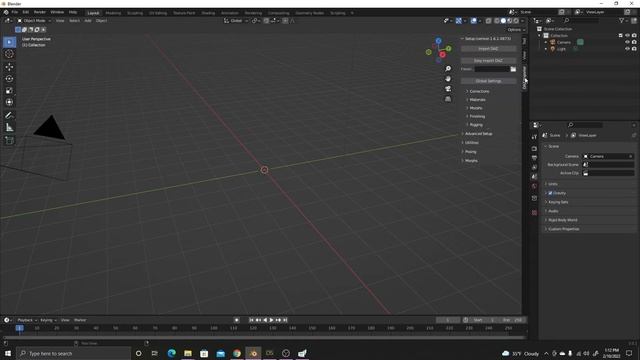Open the World properties tab

point(534,186)
